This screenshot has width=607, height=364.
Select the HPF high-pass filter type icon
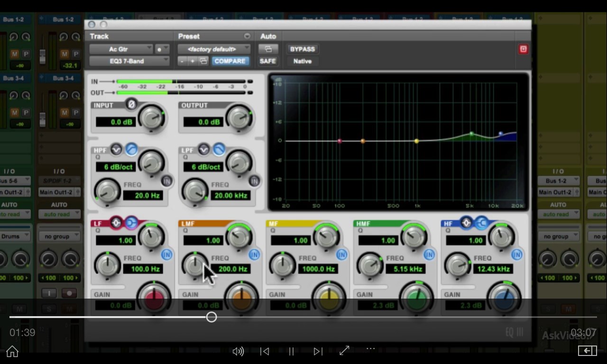131,150
